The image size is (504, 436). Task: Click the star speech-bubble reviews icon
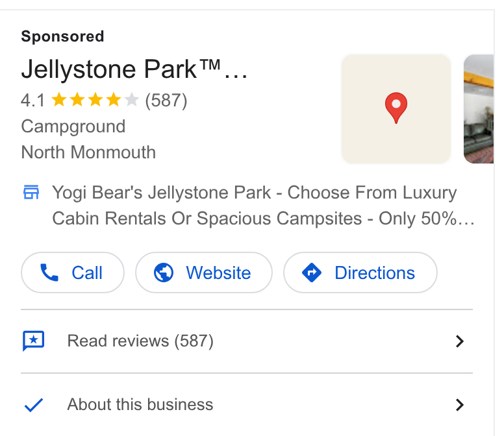click(33, 341)
